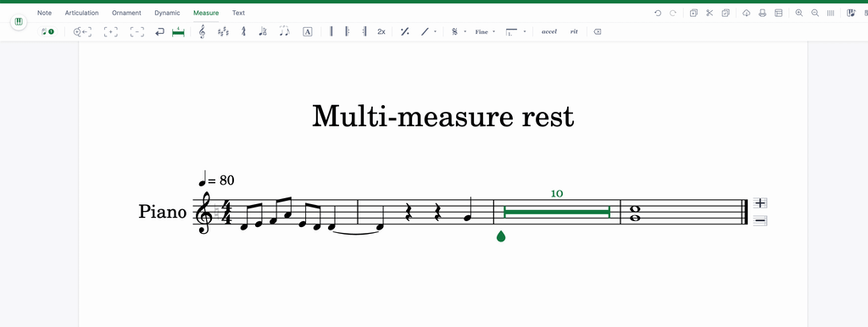Click the tempo marking icon
868x327 pixels.
click(x=263, y=32)
